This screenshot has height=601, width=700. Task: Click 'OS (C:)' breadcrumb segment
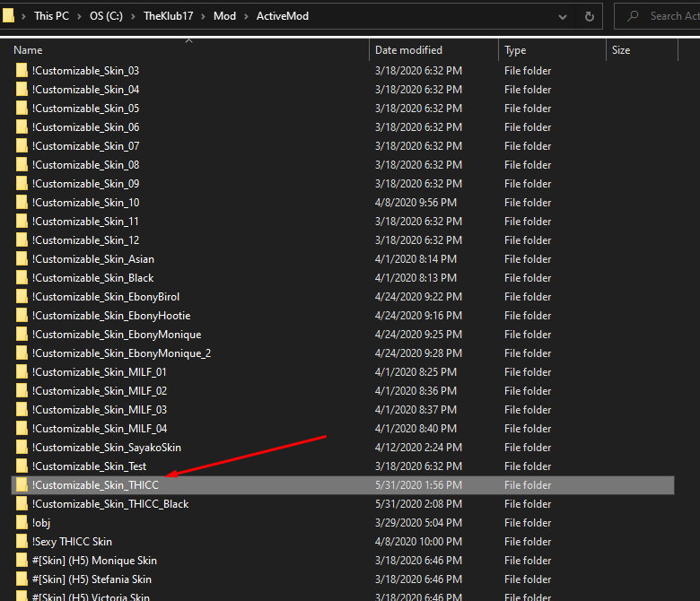(x=106, y=16)
